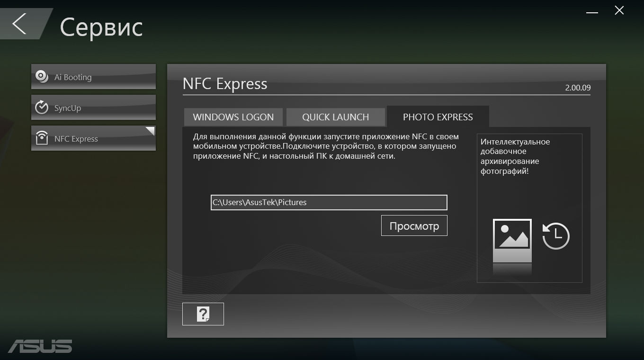This screenshot has height=360, width=644.
Task: Click the photo picture icon
Action: pos(512,241)
